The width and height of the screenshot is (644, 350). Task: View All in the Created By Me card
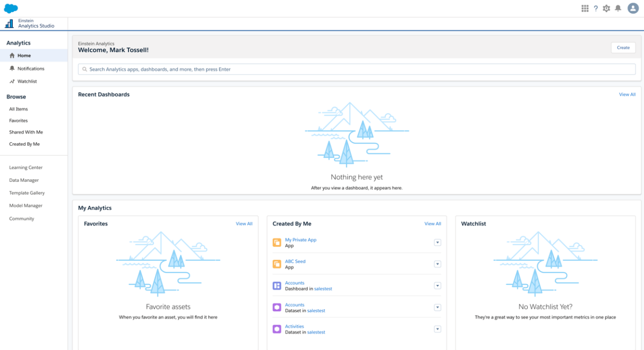[433, 224]
